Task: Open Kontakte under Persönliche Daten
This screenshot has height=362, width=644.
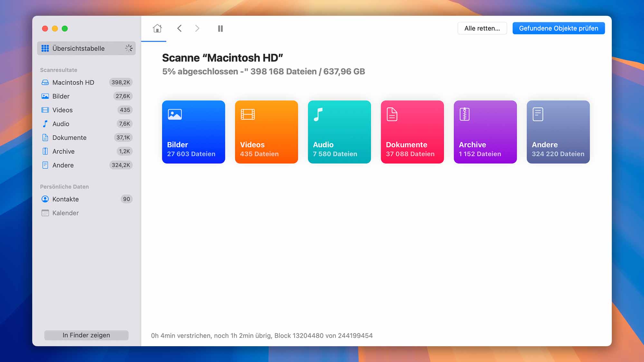Action: [x=86, y=199]
